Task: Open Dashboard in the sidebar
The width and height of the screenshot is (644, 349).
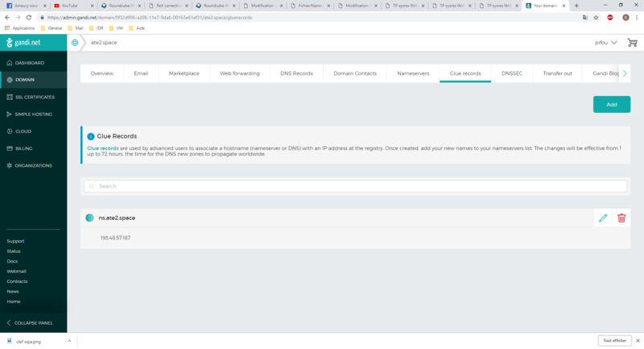Action: pos(29,63)
